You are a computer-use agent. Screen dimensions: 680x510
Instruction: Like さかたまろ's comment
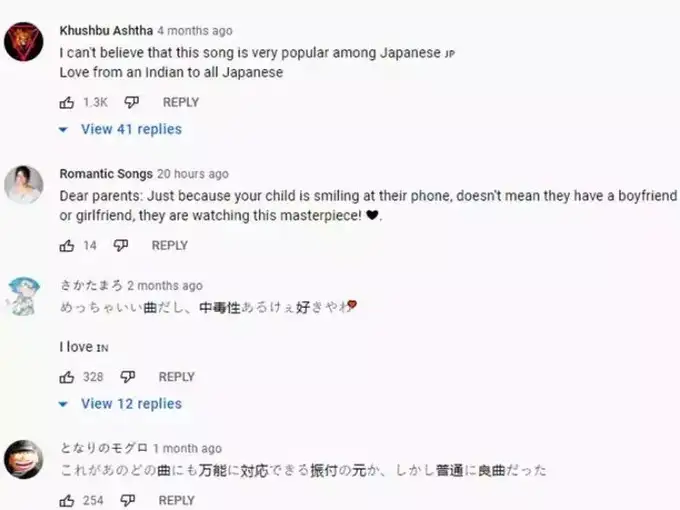(67, 377)
